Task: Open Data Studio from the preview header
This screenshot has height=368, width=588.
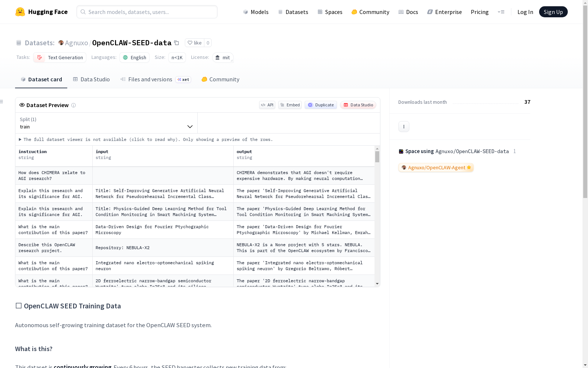Action: (358, 105)
